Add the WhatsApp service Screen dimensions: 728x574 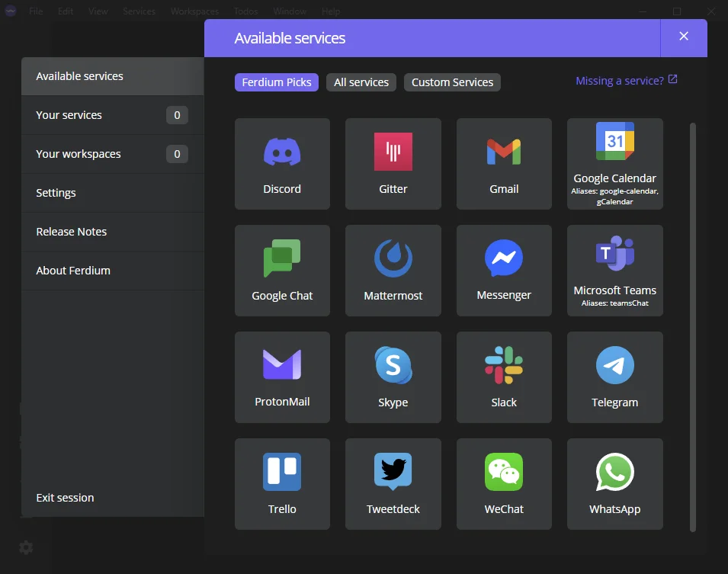tap(614, 484)
